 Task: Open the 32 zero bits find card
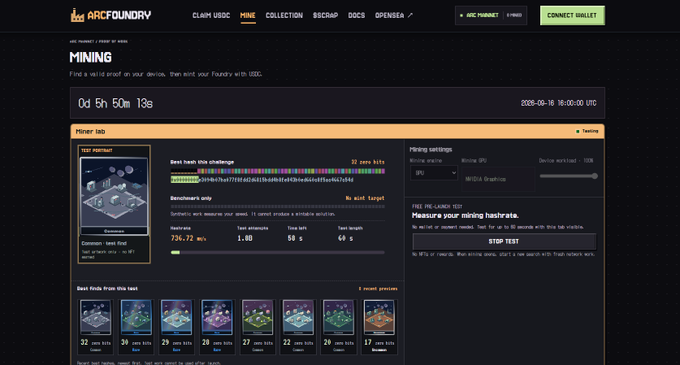95,327
